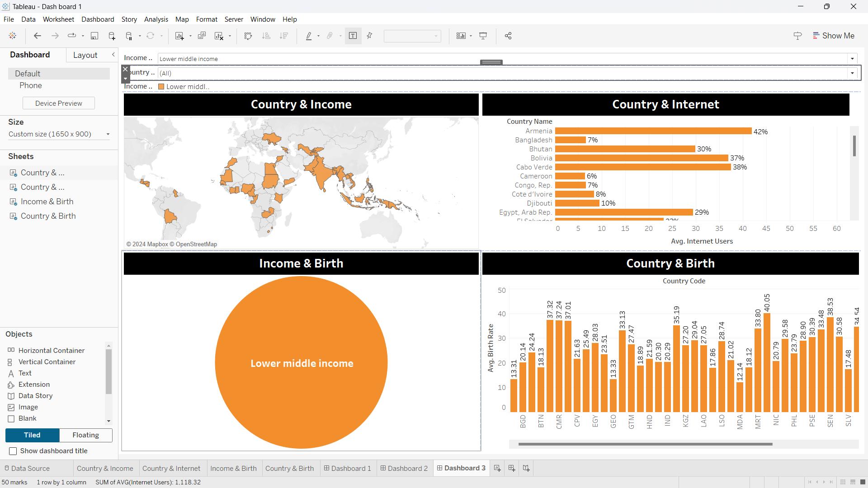Image resolution: width=868 pixels, height=488 pixels.
Task: Click the New Story tab icon
Action: (x=526, y=468)
